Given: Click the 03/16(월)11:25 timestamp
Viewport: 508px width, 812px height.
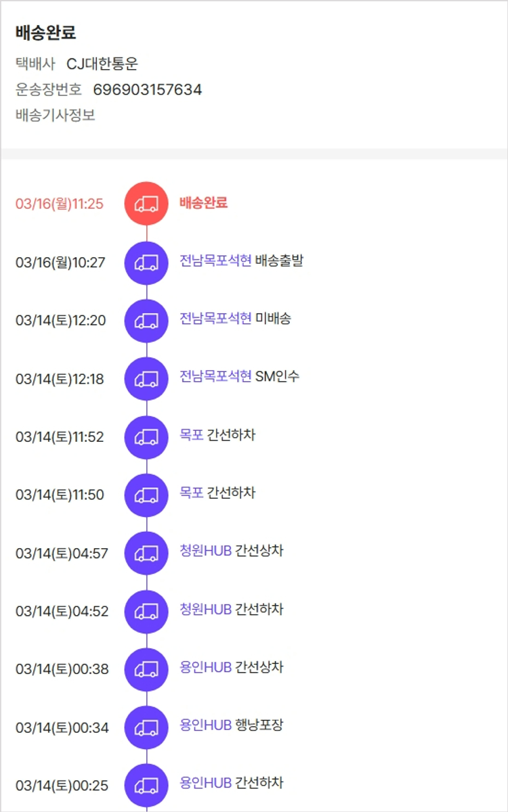Looking at the screenshot, I should coord(60,204).
